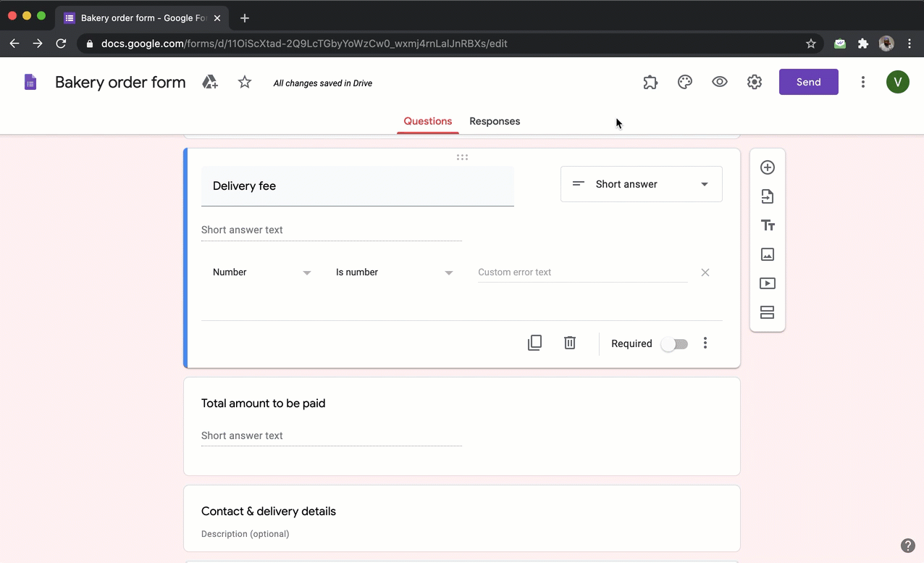Screen dimensions: 924x563
Task: Open the Short answer question type dropdown
Action: pos(641,184)
